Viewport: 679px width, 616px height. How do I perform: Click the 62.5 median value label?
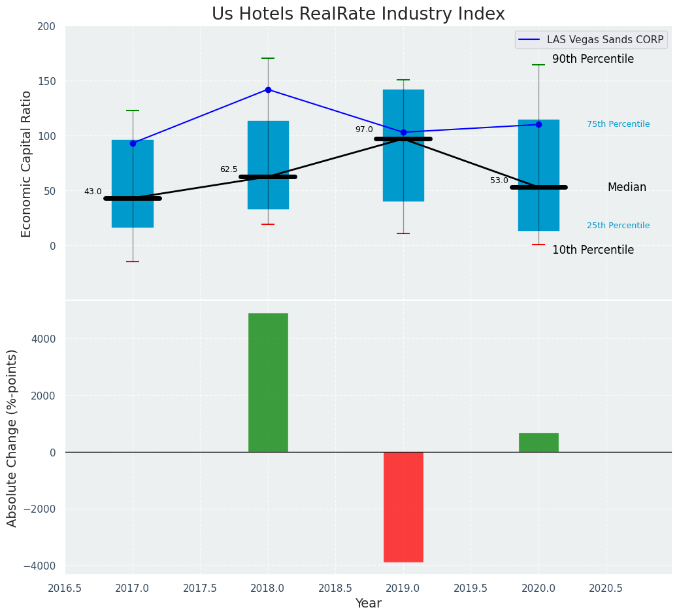coord(229,169)
